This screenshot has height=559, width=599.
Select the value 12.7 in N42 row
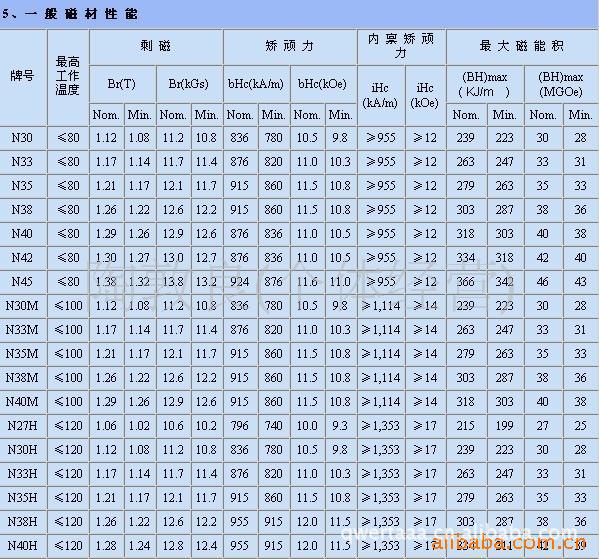[x=207, y=258]
